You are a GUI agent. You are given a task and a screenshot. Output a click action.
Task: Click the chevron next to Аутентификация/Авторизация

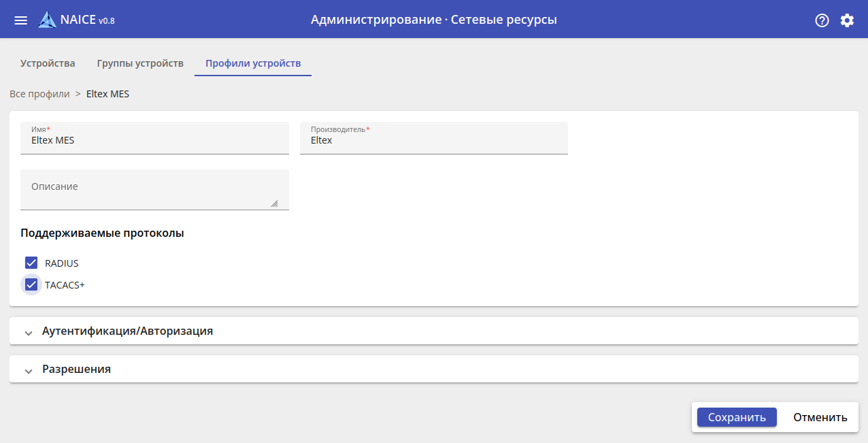click(x=29, y=333)
